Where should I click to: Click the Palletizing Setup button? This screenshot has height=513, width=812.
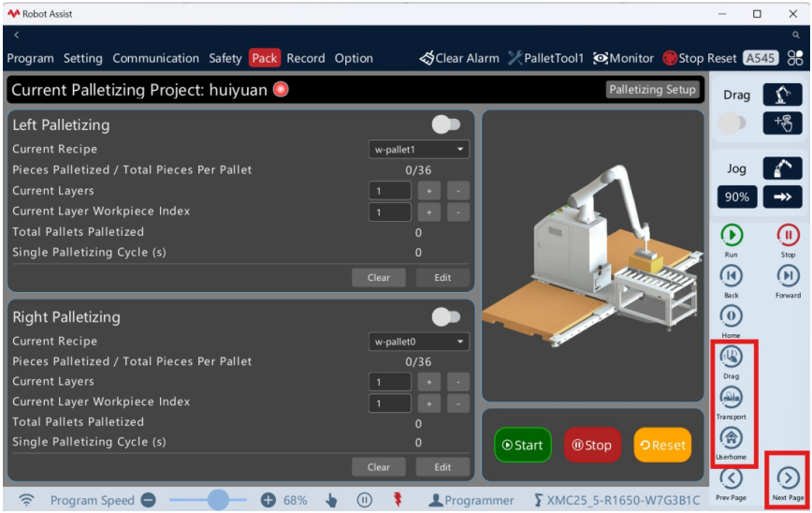tap(653, 89)
